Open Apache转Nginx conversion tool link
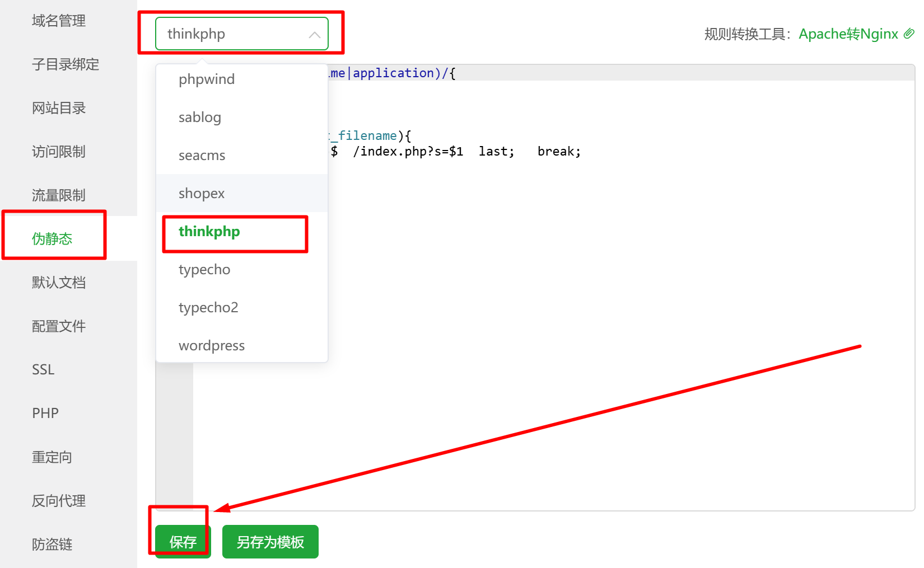This screenshot has width=924, height=568. (x=848, y=34)
